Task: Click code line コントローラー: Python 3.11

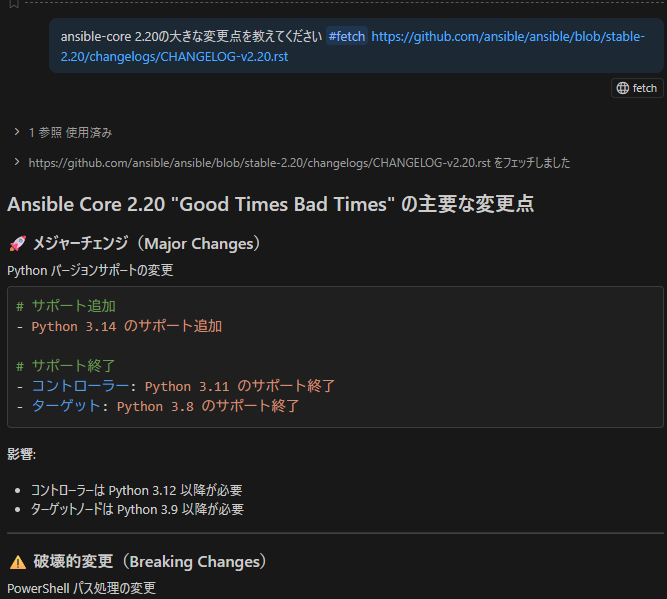Action: pos(176,386)
